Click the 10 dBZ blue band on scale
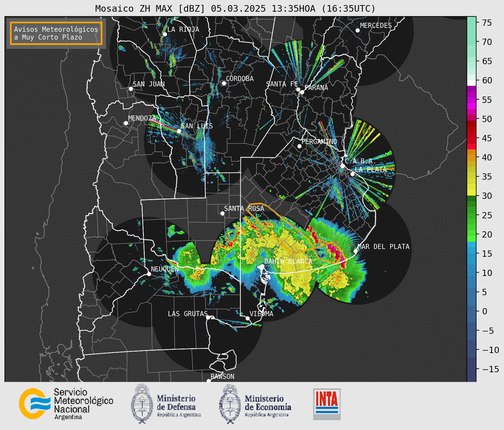The image size is (504, 430). 471,273
